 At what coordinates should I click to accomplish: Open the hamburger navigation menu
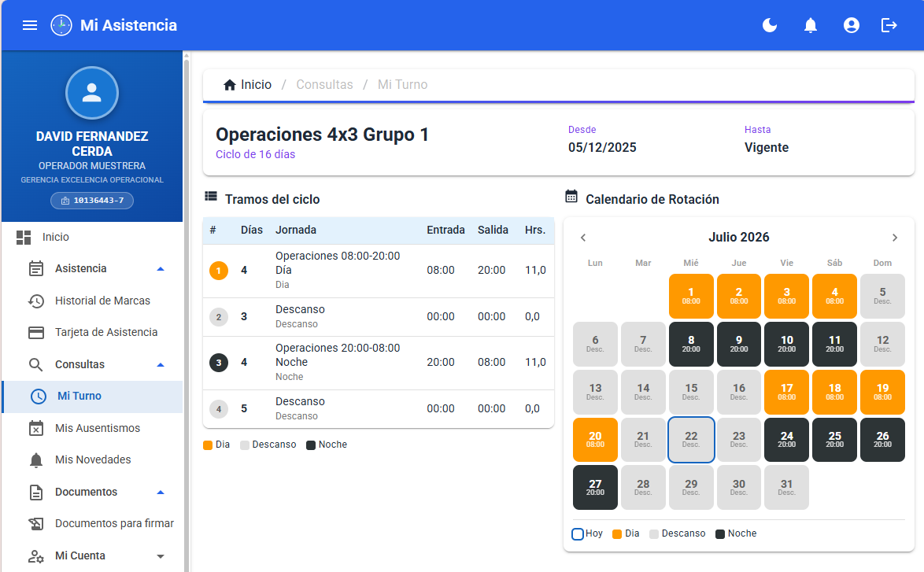(29, 25)
